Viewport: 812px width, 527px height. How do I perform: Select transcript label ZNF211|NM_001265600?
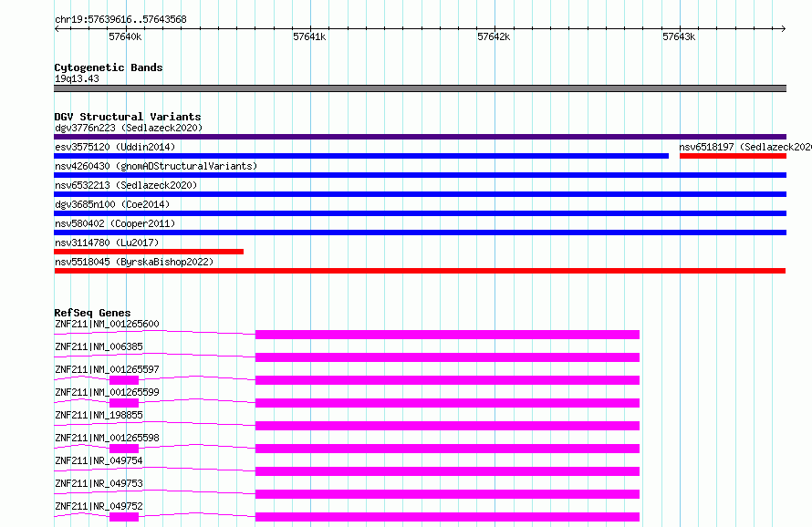click(107, 324)
